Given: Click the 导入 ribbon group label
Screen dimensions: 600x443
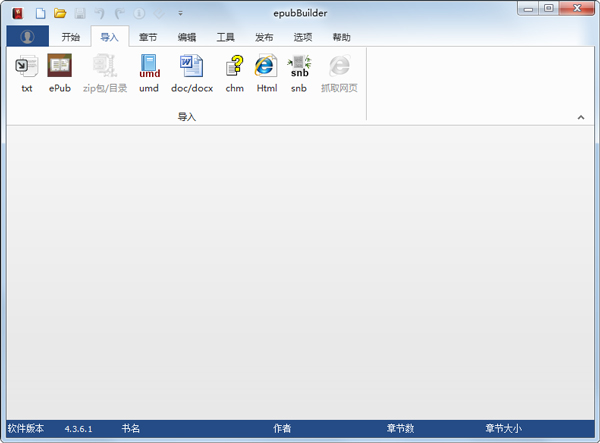Looking at the screenshot, I should (187, 117).
